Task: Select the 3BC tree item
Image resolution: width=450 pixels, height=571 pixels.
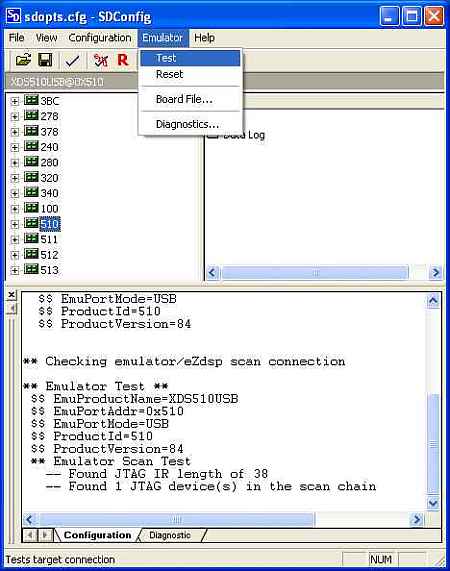Action: pyautogui.click(x=50, y=101)
